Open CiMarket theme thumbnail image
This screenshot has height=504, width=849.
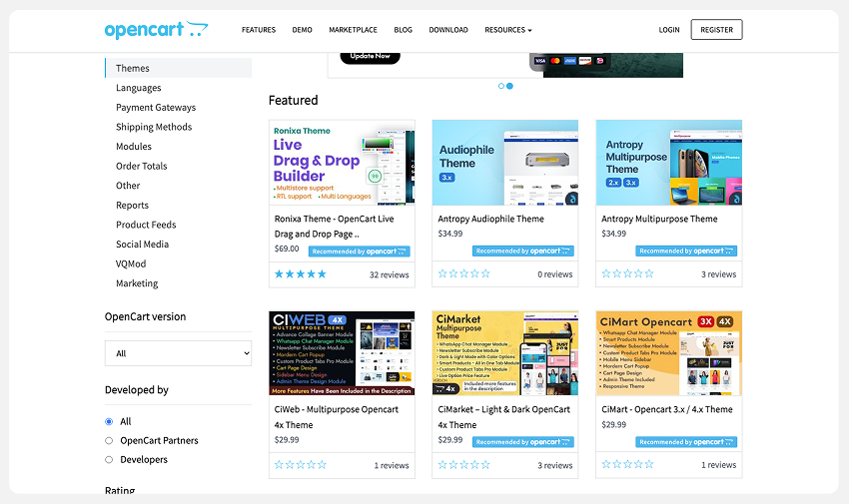coord(505,353)
